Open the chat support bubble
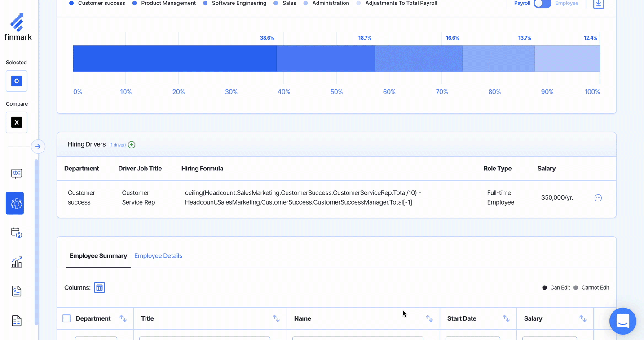Image resolution: width=644 pixels, height=340 pixels. [622, 321]
